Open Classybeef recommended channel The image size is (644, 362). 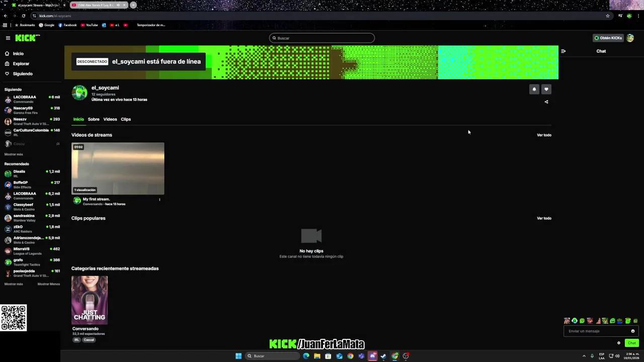click(x=32, y=207)
